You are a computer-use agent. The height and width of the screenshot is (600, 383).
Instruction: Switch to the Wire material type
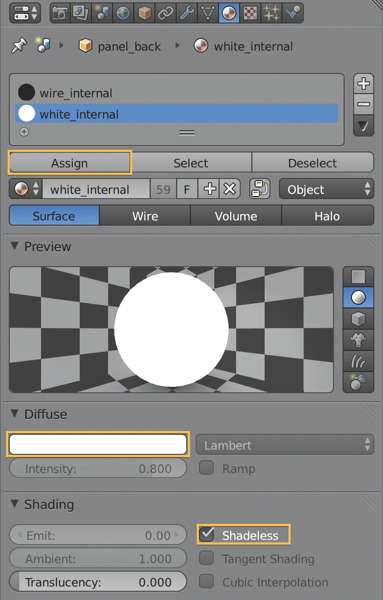(145, 216)
